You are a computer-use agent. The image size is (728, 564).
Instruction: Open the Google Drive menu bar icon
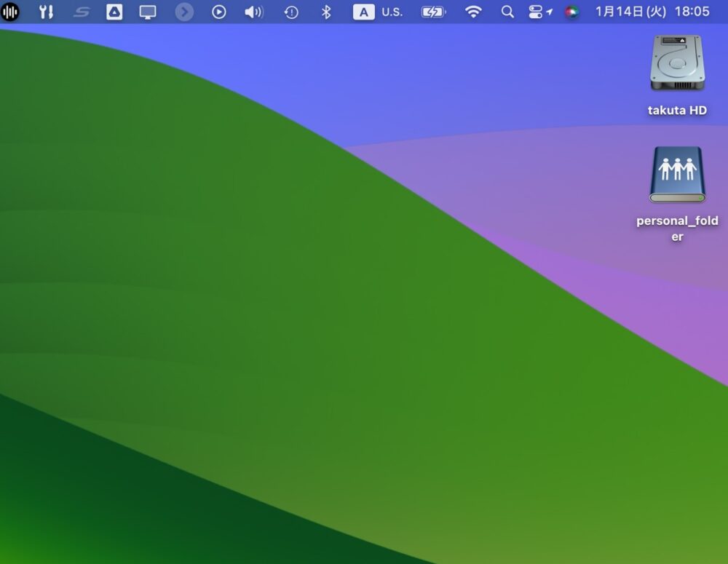(114, 12)
